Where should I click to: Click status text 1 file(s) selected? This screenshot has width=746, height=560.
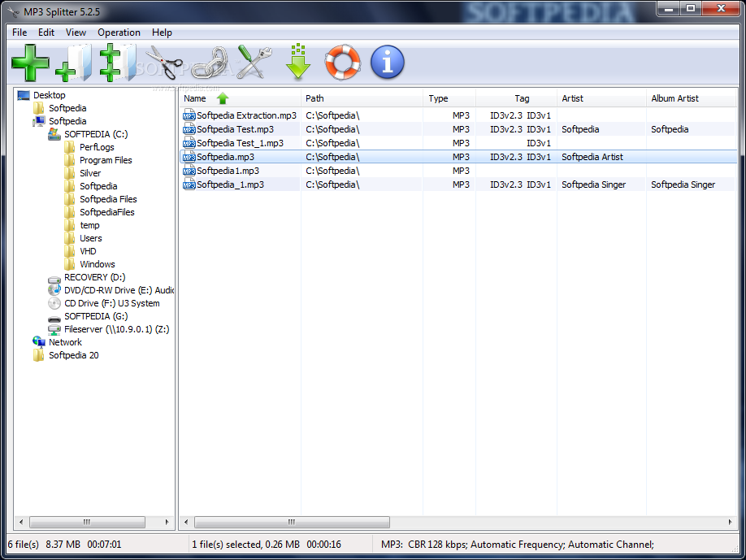266,545
